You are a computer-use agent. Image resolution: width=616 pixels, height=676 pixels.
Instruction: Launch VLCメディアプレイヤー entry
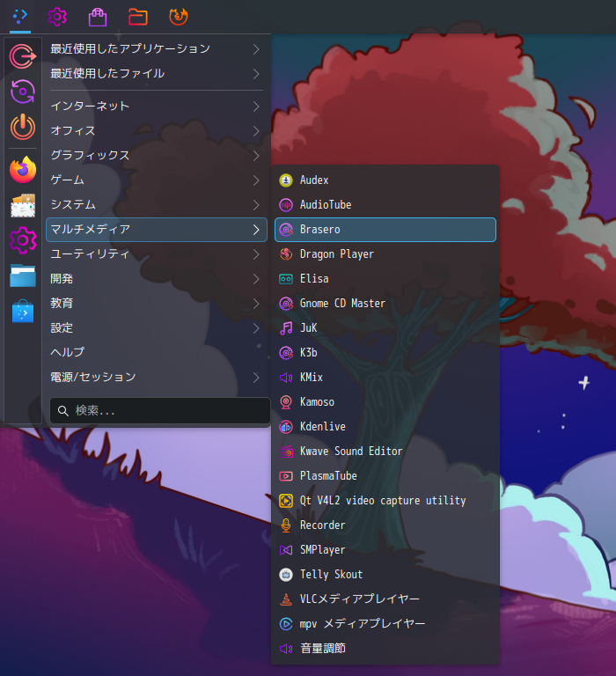point(385,599)
